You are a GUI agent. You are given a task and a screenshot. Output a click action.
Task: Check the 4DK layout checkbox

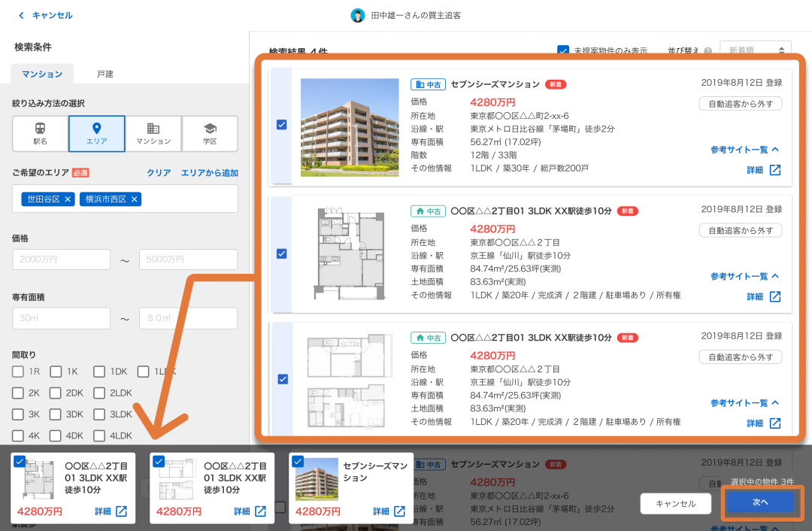pos(56,436)
